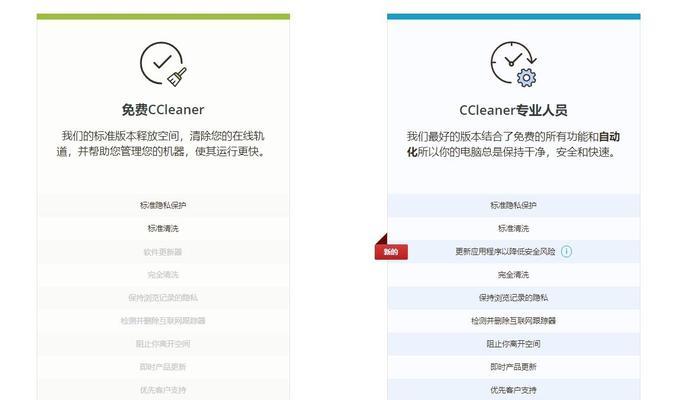The height and width of the screenshot is (400, 676).
Task: Click greyed 软件更新器 in the free column
Action: (163, 252)
